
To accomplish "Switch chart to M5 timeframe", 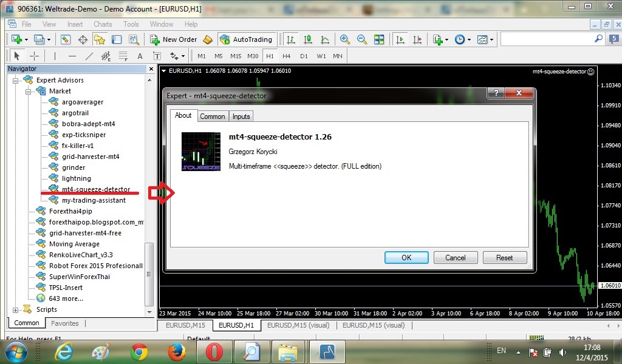I will [x=219, y=56].
